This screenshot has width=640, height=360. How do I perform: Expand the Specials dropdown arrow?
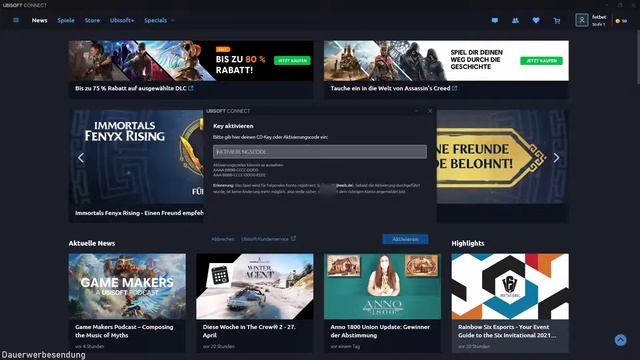(x=173, y=20)
